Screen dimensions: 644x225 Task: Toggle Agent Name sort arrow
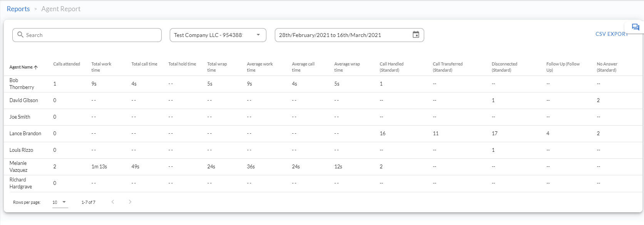(x=36, y=67)
